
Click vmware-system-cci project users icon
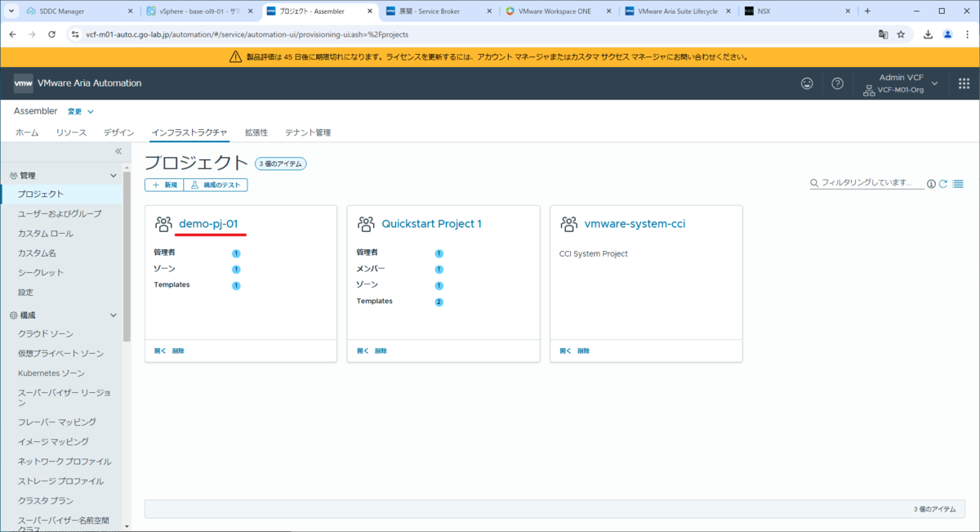(568, 224)
